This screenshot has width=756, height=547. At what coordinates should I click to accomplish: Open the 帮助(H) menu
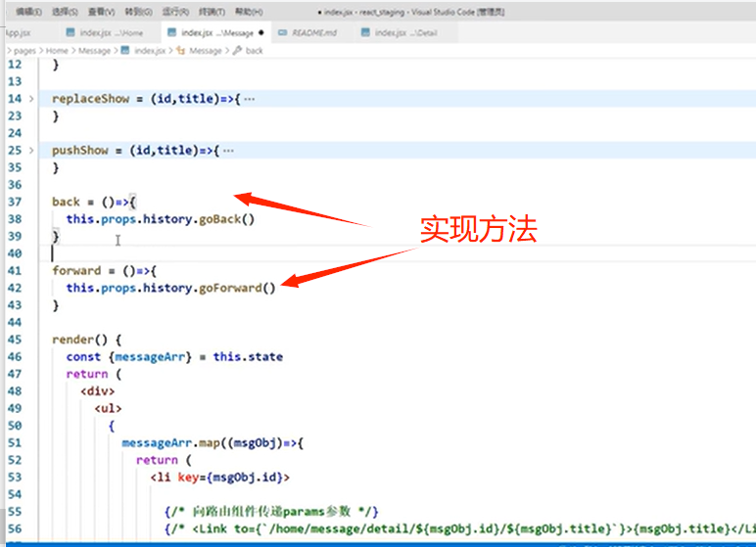coord(249,12)
